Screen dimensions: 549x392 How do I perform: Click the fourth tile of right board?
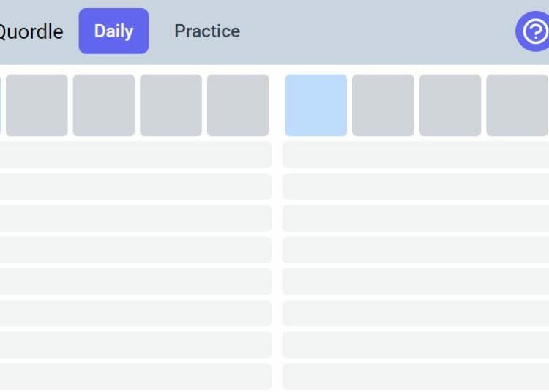(x=517, y=105)
